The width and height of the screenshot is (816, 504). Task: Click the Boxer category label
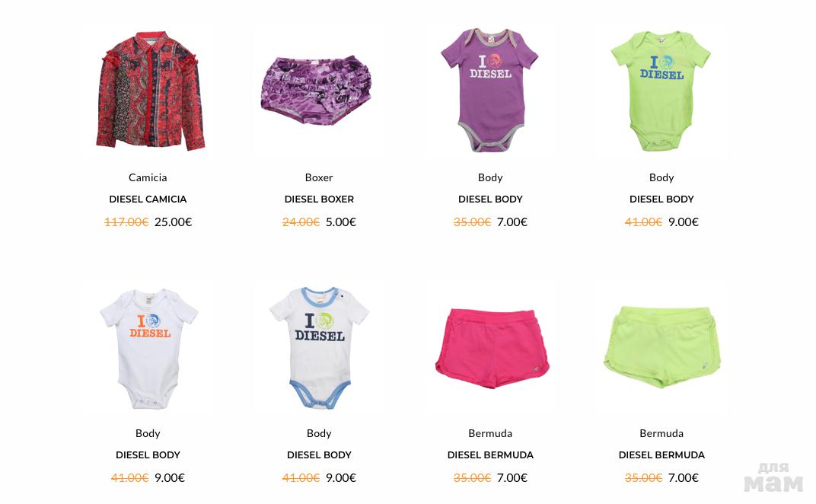pos(319,177)
